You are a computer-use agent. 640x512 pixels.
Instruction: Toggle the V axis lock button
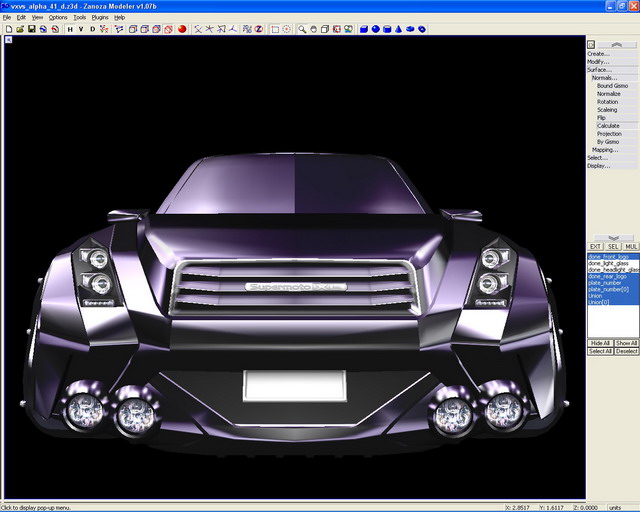[x=81, y=29]
